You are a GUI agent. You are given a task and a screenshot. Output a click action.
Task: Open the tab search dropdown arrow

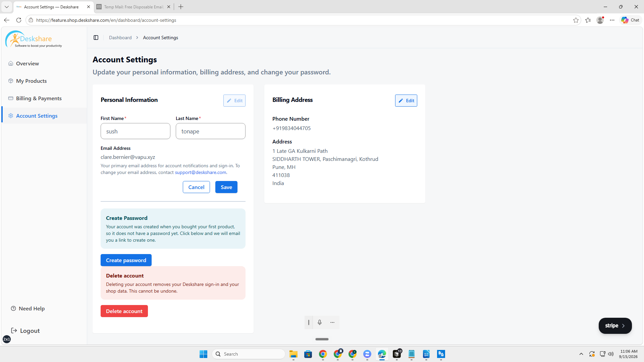coord(6,7)
